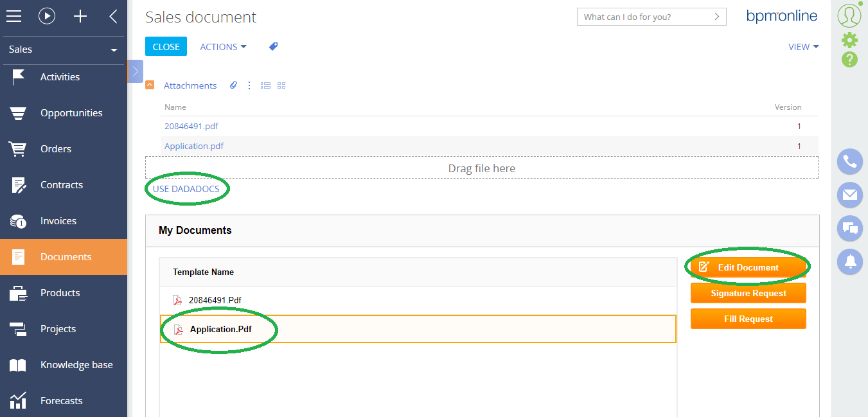This screenshot has height=417, width=868.
Task: Open the Attachments three-dot menu
Action: pyautogui.click(x=249, y=85)
